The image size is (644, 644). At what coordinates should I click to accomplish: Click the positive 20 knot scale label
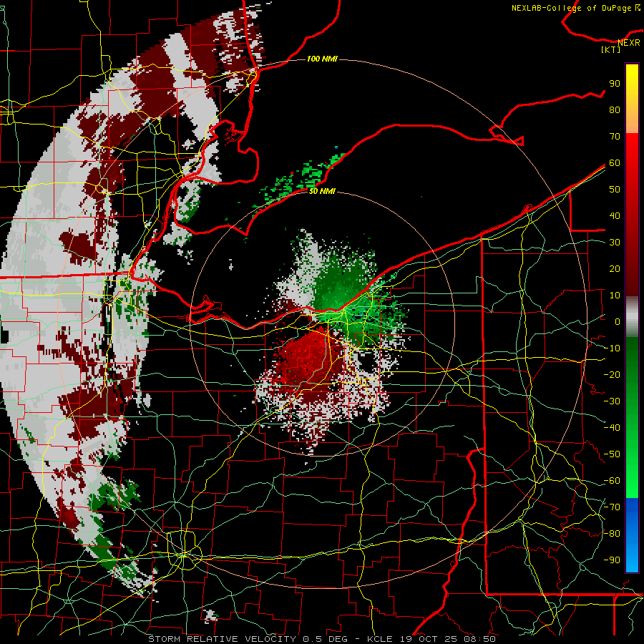(x=615, y=268)
